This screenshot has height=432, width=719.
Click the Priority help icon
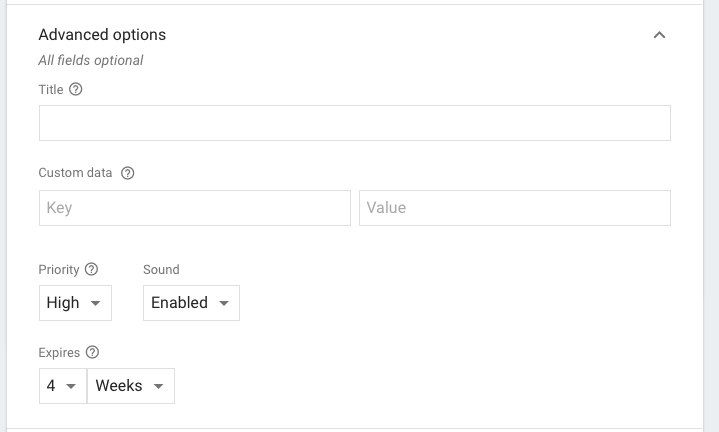92,270
